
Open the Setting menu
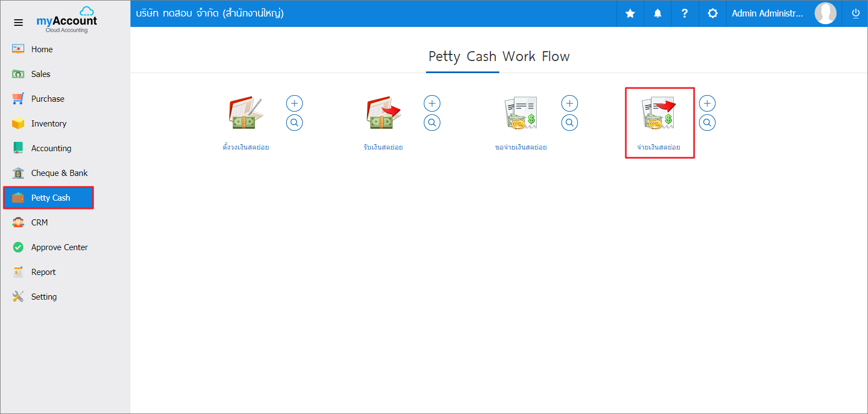(44, 297)
